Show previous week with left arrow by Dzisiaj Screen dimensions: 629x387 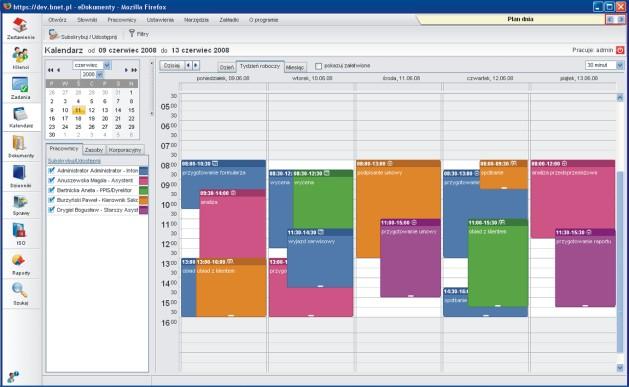click(x=188, y=65)
